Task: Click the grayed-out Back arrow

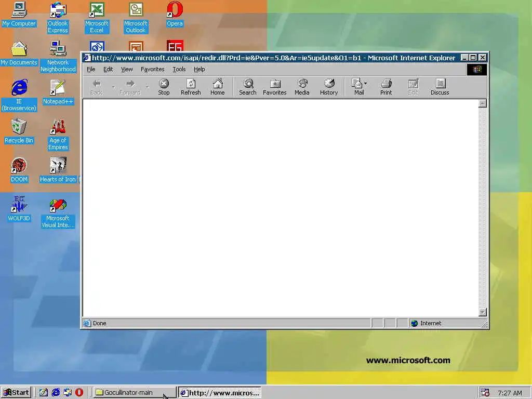Action: [x=97, y=87]
